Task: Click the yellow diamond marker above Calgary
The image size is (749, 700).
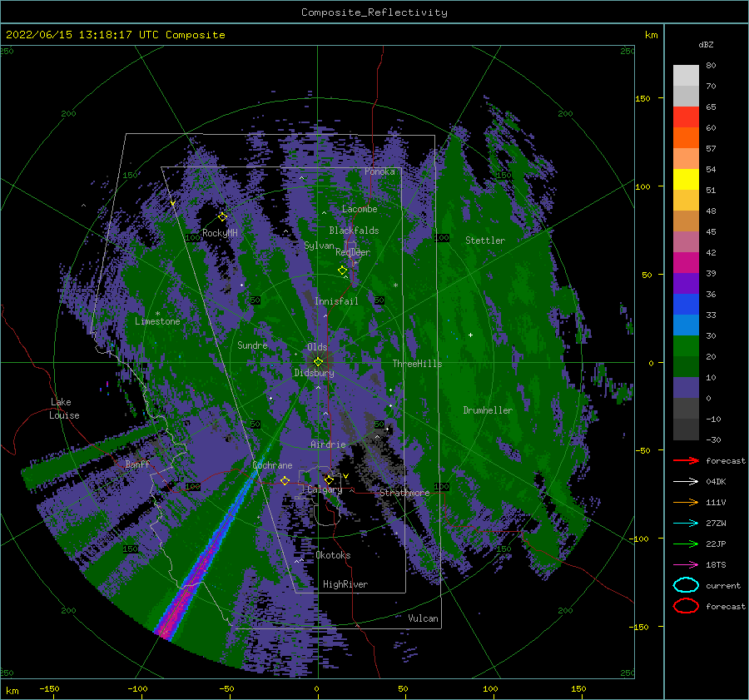Action: pyautogui.click(x=329, y=479)
